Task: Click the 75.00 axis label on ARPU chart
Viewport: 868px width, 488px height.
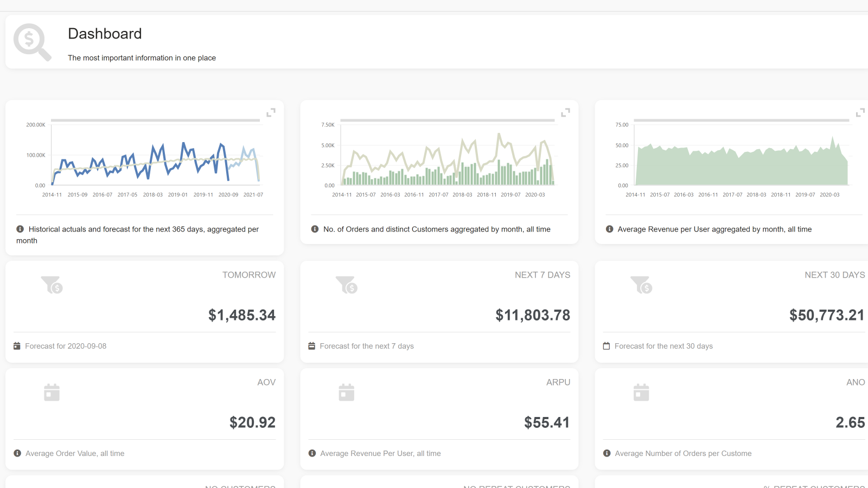Action: (x=622, y=125)
